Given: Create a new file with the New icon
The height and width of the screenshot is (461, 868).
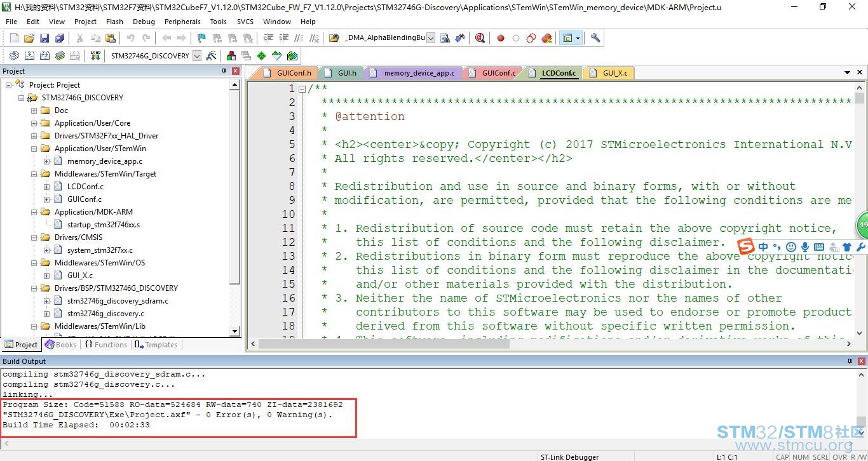Looking at the screenshot, I should coord(14,38).
